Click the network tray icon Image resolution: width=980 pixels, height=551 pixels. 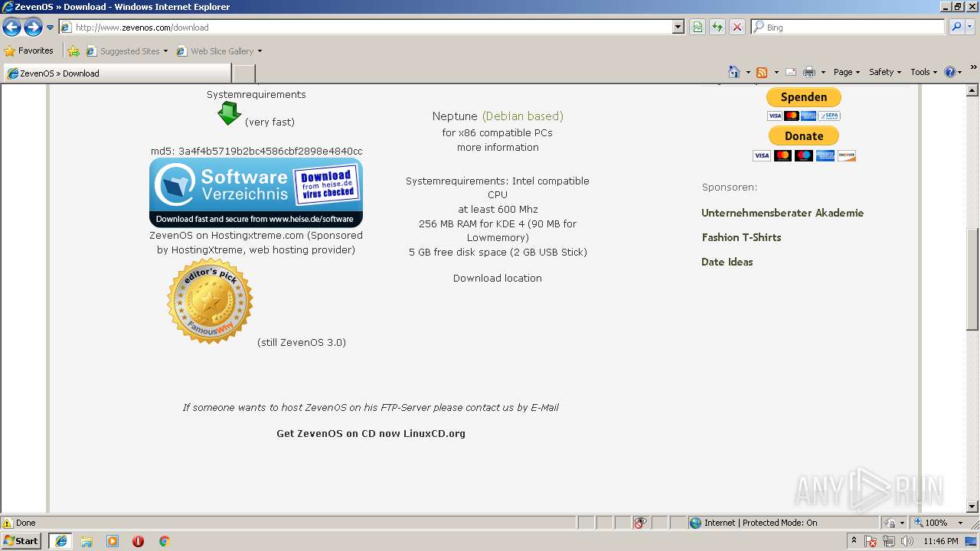tap(889, 542)
